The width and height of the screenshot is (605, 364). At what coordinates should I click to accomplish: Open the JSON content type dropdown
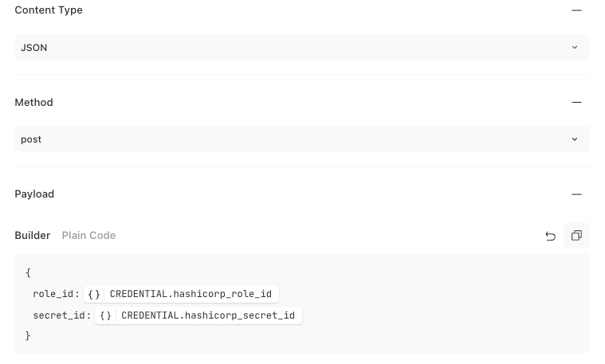[x=301, y=48]
